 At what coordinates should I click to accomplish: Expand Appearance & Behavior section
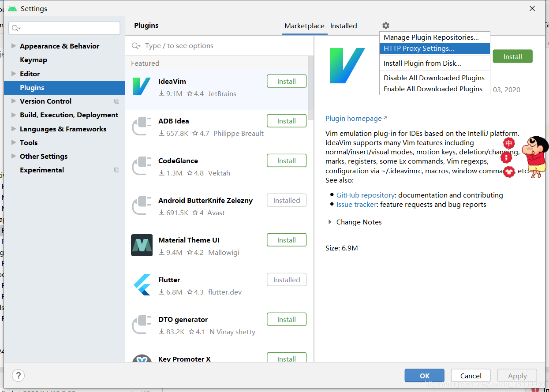(14, 46)
